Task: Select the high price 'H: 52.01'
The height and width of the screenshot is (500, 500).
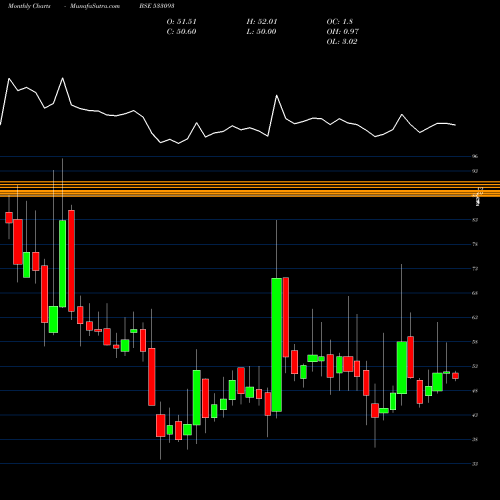Action: [x=262, y=22]
